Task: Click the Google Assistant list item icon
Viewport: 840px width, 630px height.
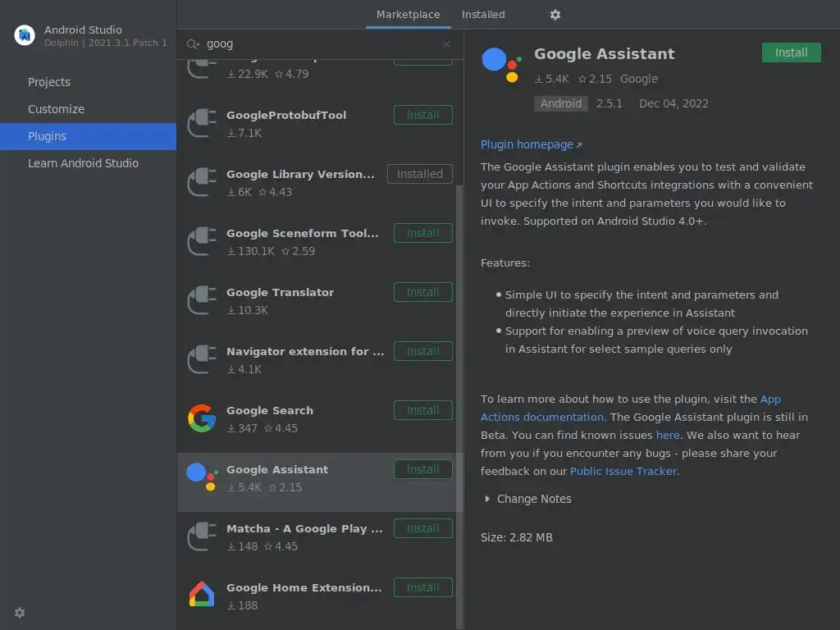Action: pyautogui.click(x=201, y=477)
